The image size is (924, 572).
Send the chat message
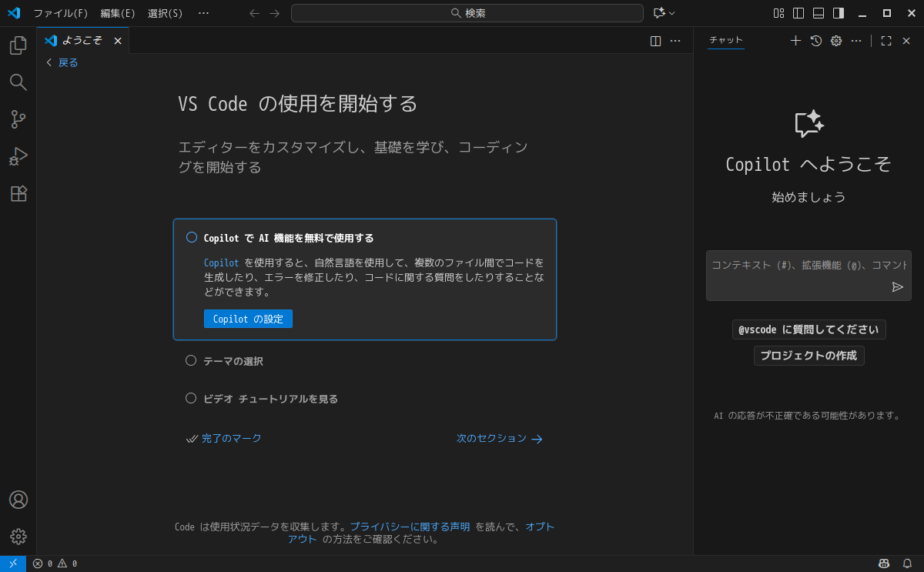(898, 286)
